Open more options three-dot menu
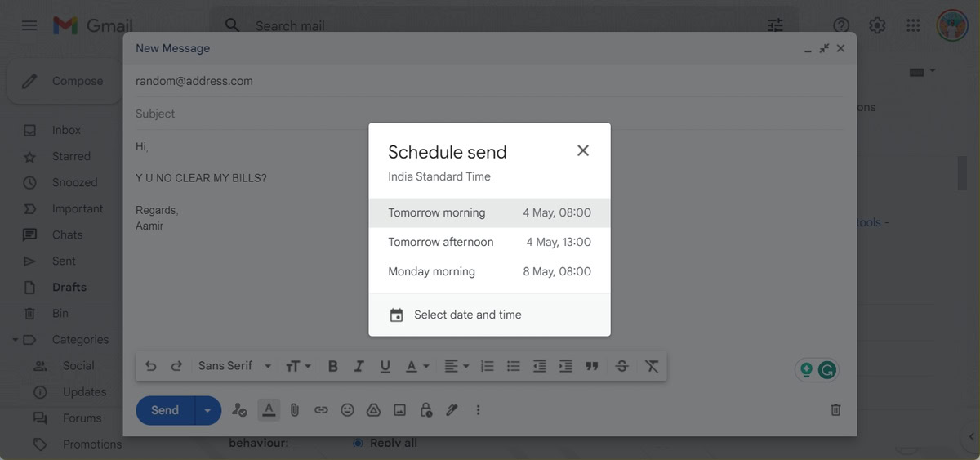The width and height of the screenshot is (980, 460). pos(478,410)
